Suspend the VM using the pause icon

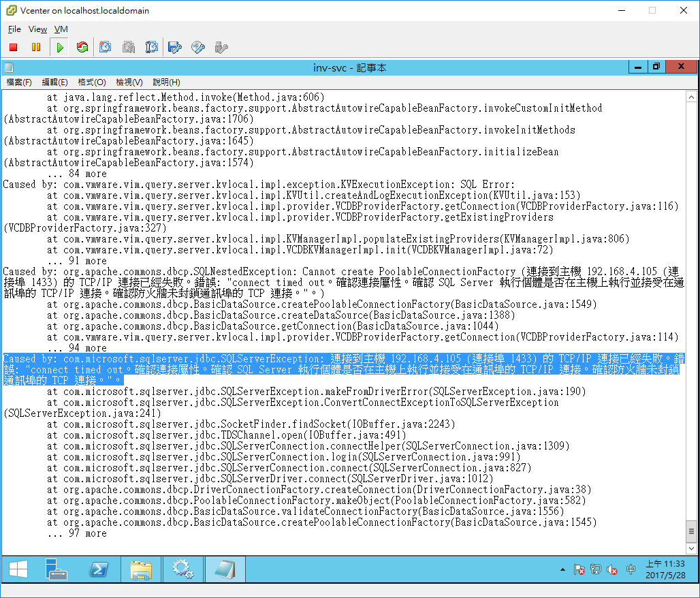(x=36, y=48)
